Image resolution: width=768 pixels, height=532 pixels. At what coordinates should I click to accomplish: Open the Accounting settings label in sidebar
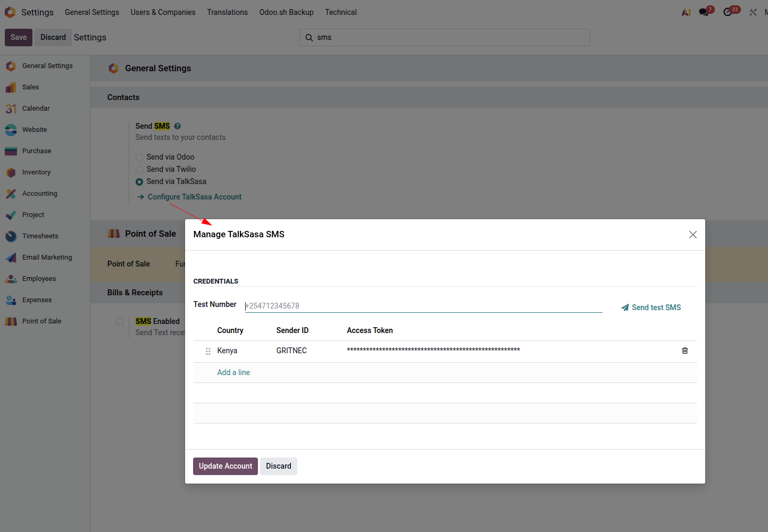[40, 194]
